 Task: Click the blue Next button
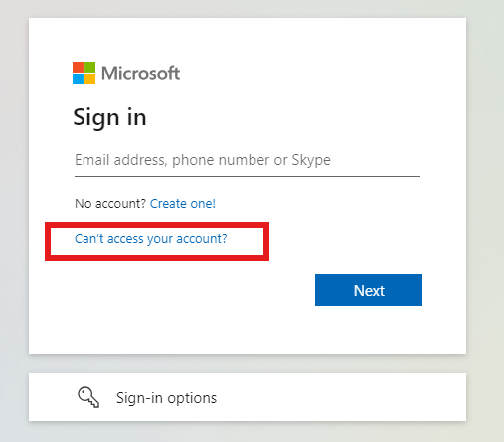tap(369, 290)
